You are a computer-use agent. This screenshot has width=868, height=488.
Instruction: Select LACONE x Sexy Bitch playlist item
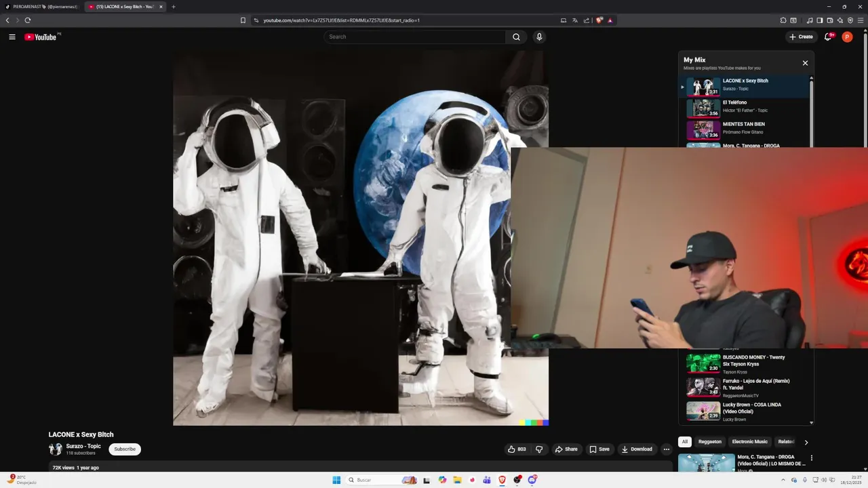pos(745,87)
